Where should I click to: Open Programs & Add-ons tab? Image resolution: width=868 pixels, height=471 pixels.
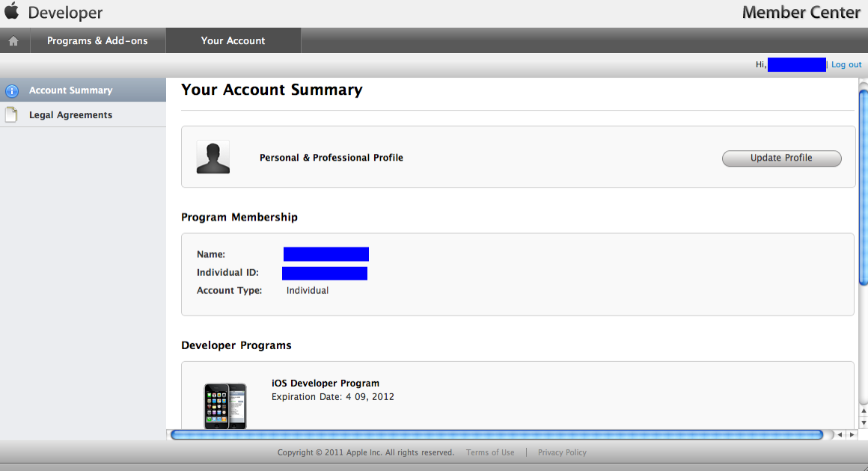(97, 41)
